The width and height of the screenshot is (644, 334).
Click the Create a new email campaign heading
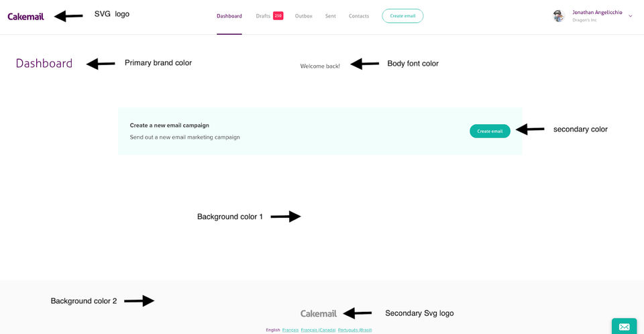coord(170,125)
